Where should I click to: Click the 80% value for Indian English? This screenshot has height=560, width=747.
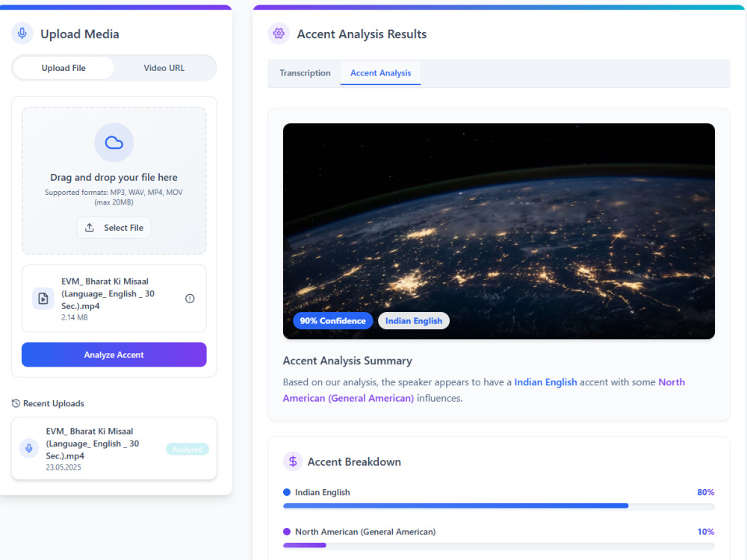coord(706,492)
